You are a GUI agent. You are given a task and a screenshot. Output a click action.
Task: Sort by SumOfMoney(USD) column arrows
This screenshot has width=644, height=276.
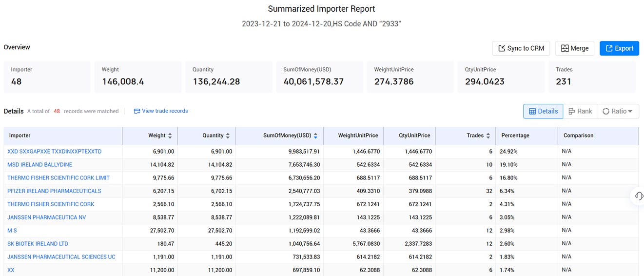pos(315,136)
